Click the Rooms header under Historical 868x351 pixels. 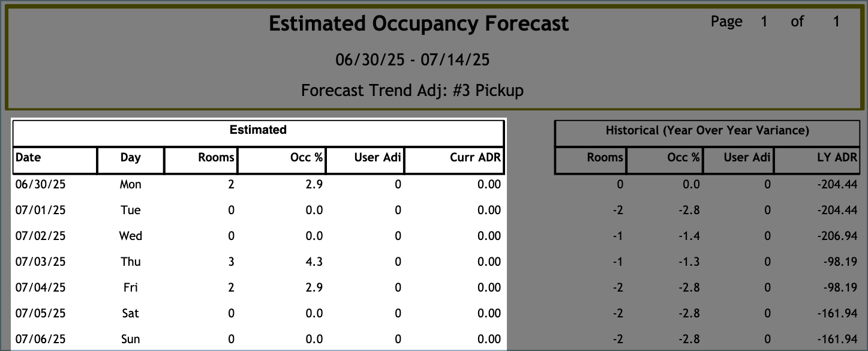point(605,158)
